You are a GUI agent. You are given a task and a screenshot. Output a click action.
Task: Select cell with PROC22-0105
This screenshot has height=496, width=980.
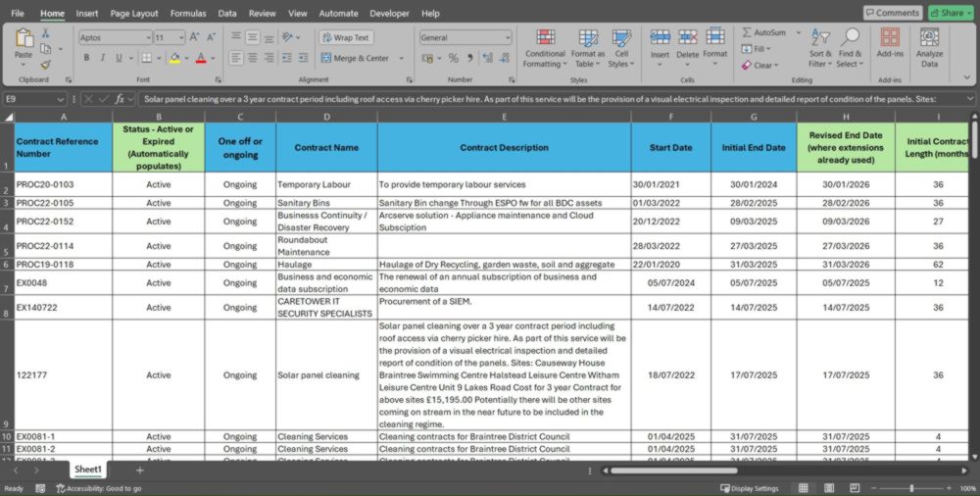point(63,203)
